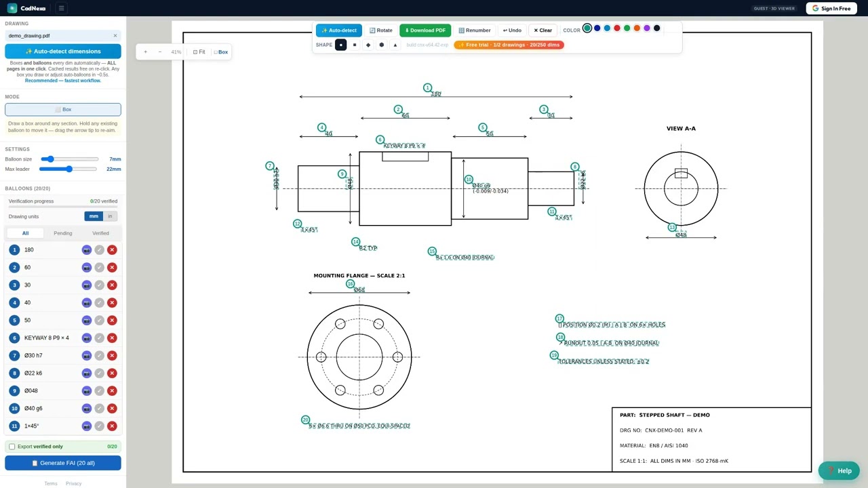Click the Fit view button
The width and height of the screenshot is (868, 488).
coord(199,52)
